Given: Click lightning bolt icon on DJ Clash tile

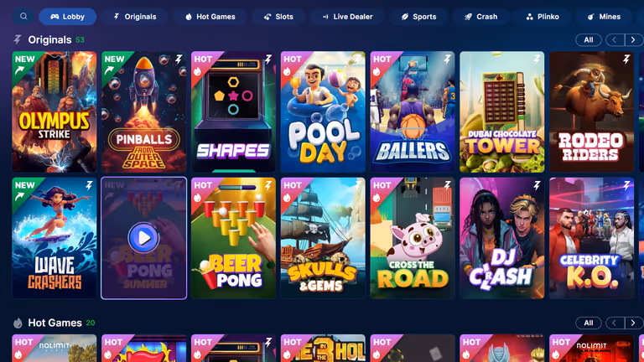Looking at the screenshot, I should [537, 186].
